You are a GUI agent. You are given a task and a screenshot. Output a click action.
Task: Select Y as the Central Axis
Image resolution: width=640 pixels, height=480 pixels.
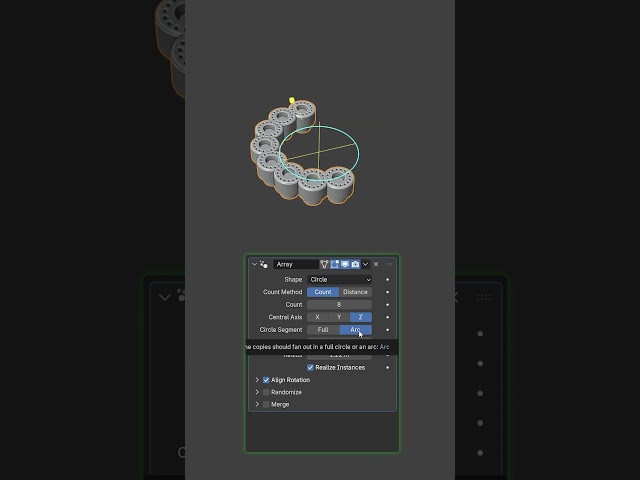coord(339,317)
